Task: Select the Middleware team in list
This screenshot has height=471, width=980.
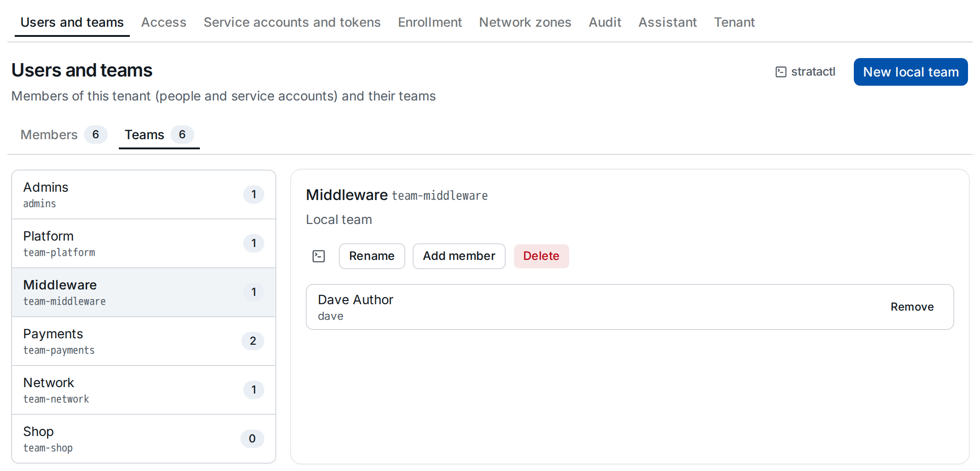Action: tap(144, 292)
